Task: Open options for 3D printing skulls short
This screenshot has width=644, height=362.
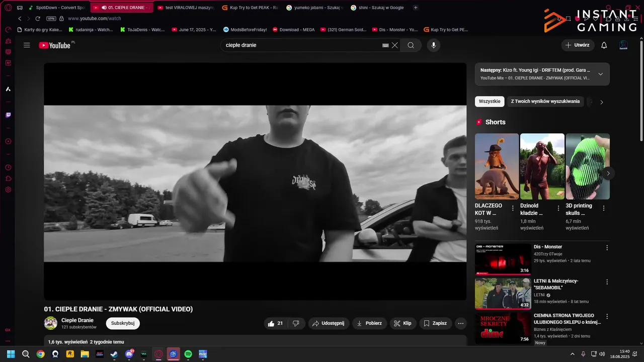Action: point(604,208)
